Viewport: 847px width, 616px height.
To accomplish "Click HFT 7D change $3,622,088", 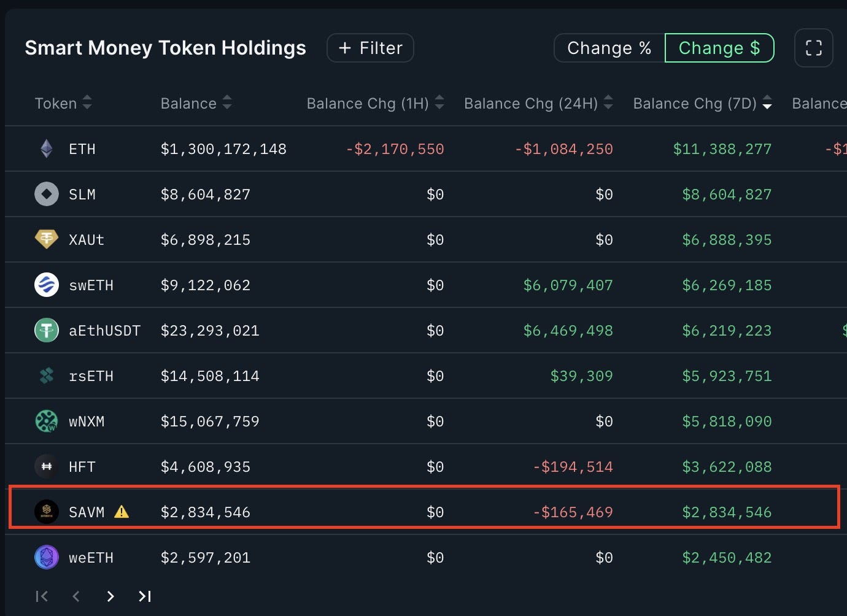I will [727, 467].
